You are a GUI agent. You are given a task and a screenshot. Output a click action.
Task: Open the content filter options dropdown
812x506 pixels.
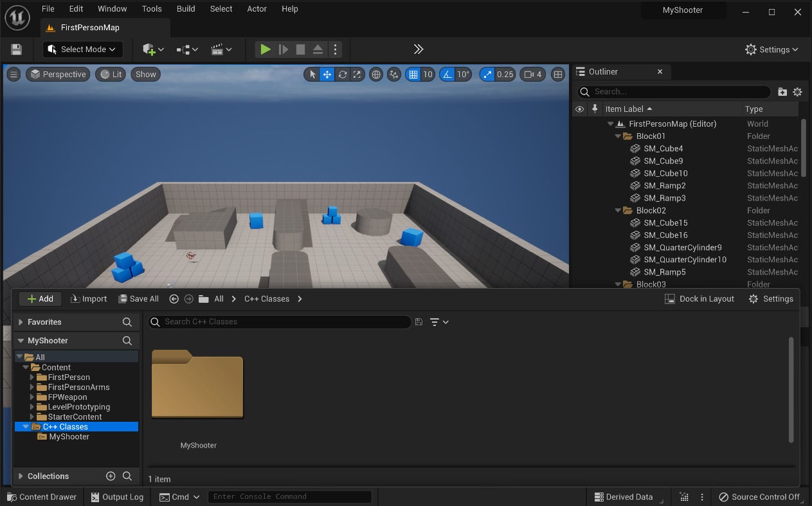click(x=439, y=322)
